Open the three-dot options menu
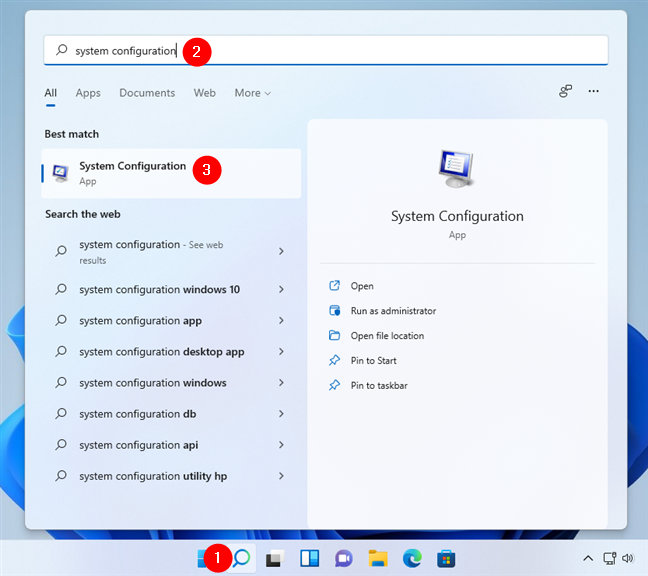648x576 pixels. point(593,91)
